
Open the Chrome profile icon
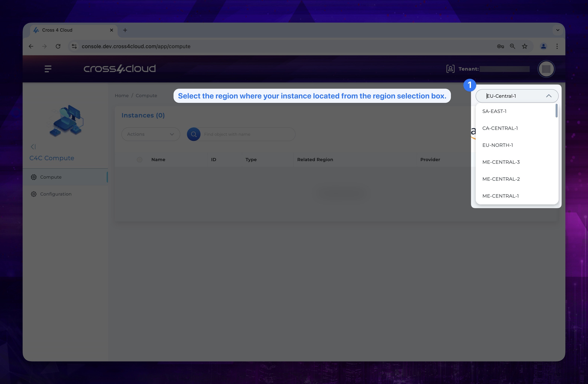click(x=543, y=46)
